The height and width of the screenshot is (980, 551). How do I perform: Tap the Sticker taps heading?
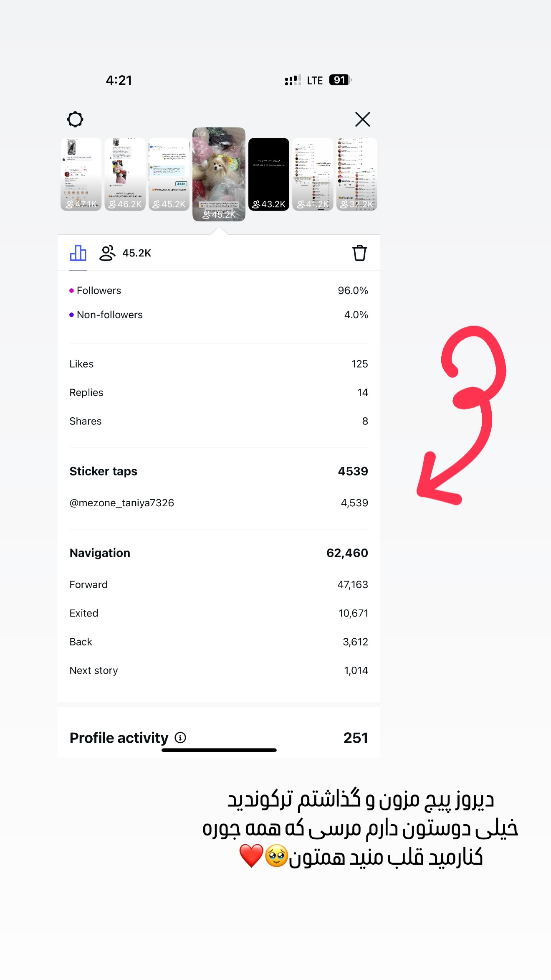(x=104, y=471)
